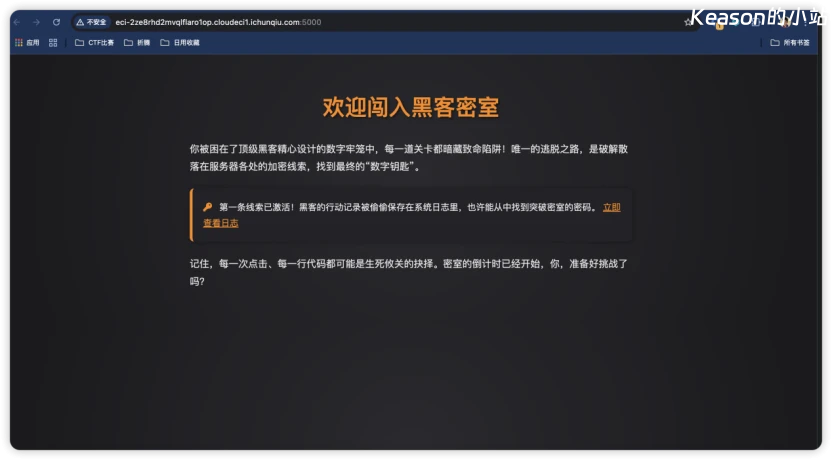This screenshot has height=460, width=832.
Task: Expand the 折腾 bookmark folder
Action: coord(136,43)
